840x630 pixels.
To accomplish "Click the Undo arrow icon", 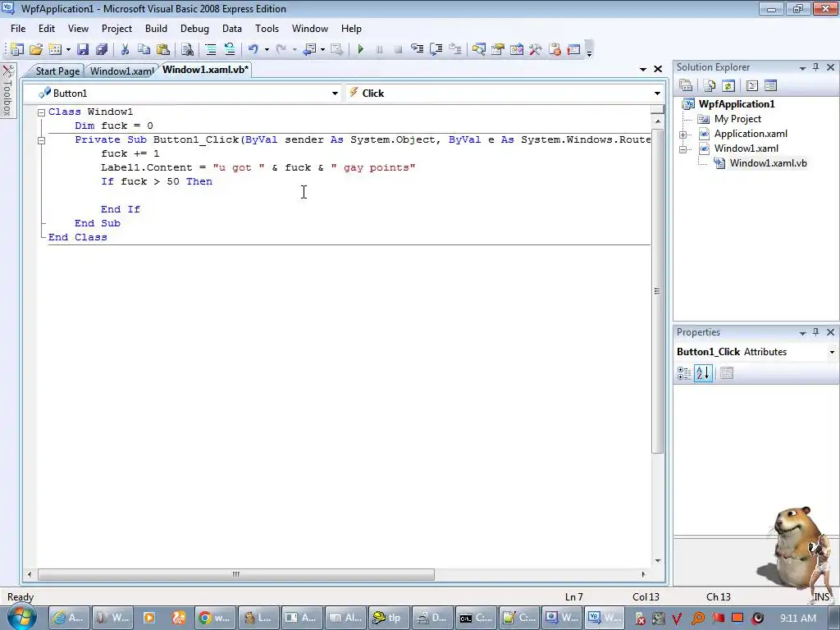I will [x=253, y=49].
